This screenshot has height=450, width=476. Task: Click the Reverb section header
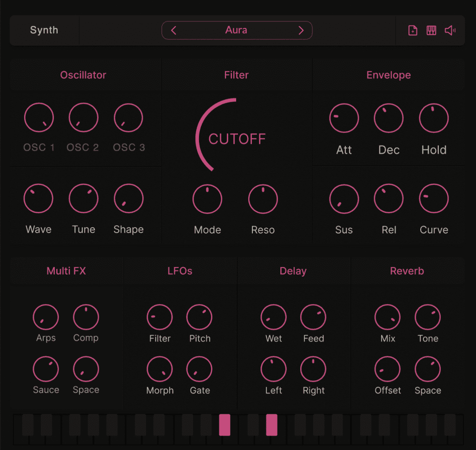(x=407, y=271)
